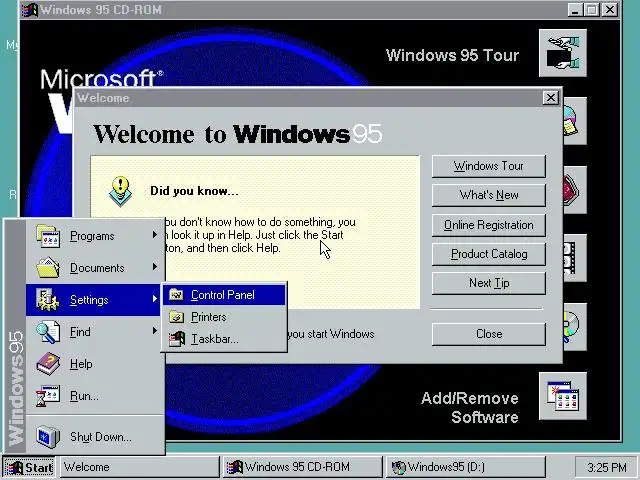Click the 3:25 PM taskbar clock
This screenshot has width=640, height=480.
click(x=606, y=467)
